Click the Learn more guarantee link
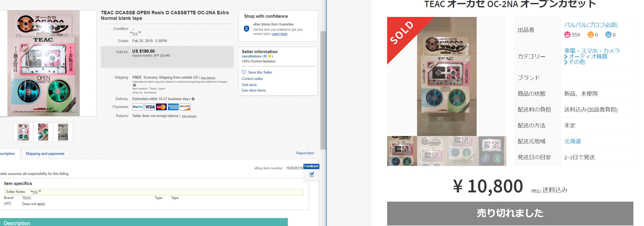The width and height of the screenshot is (644, 226). pos(279,34)
